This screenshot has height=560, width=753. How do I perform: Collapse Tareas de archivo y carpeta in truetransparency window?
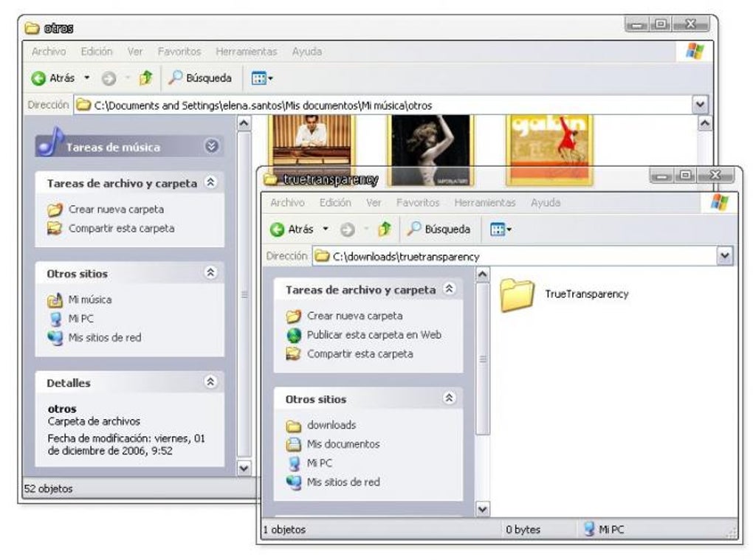(x=449, y=289)
